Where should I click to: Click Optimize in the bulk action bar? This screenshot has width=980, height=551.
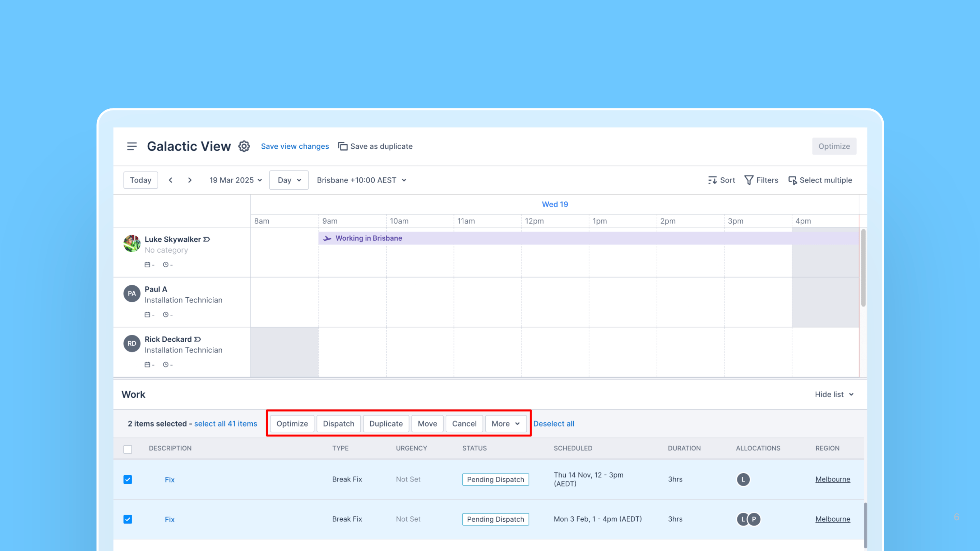(292, 423)
